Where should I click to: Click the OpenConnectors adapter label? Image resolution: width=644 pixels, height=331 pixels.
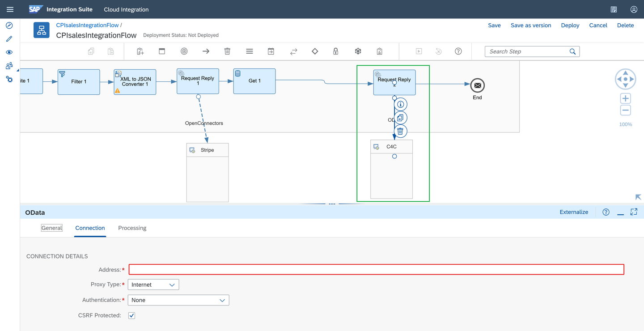pos(204,123)
